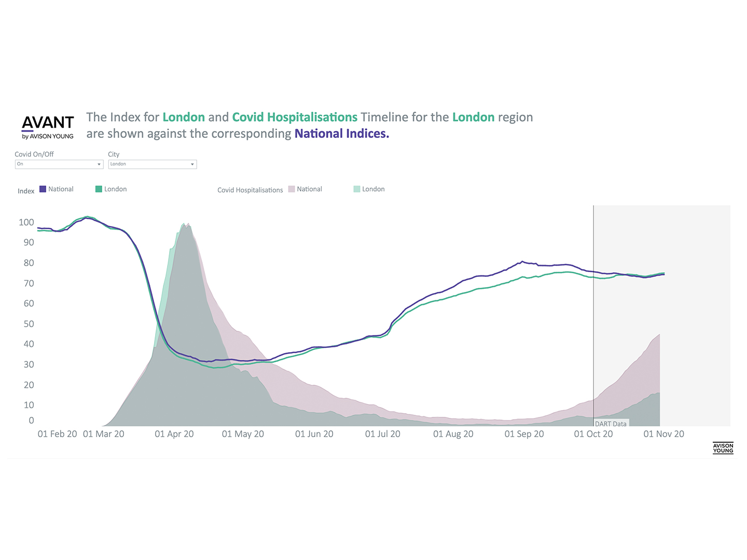
Task: Click the 50 value on the y-axis
Action: click(29, 324)
